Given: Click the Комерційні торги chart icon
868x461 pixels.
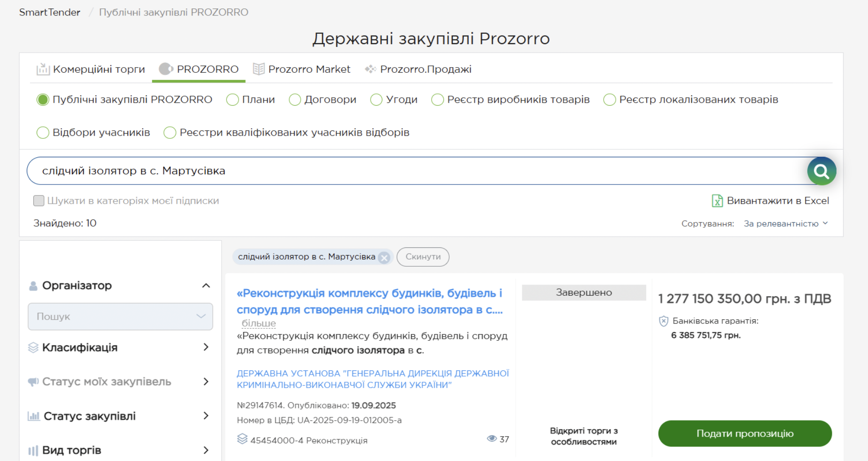Looking at the screenshot, I should point(43,69).
